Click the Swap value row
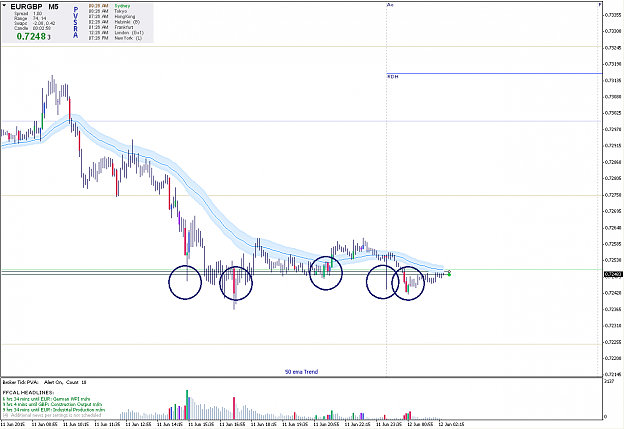Viewport: 625px width, 429px height. [34, 23]
